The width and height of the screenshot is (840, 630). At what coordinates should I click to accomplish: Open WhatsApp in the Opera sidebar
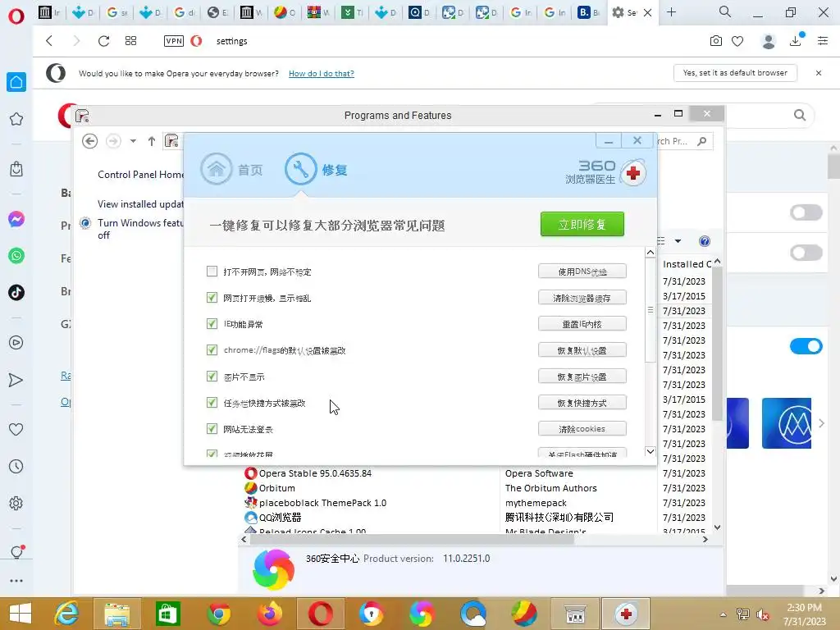click(x=16, y=256)
